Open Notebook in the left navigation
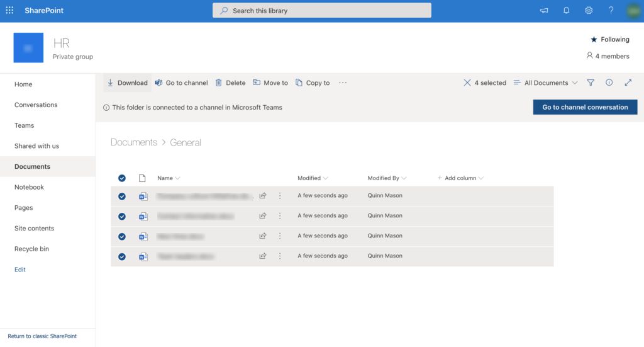This screenshot has height=347, width=644. coord(29,187)
